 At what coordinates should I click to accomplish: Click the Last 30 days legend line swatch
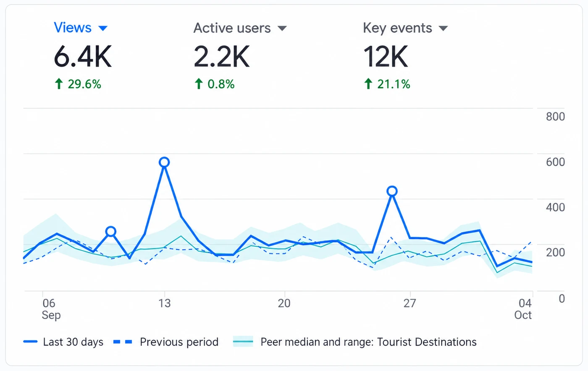pyautogui.click(x=30, y=342)
